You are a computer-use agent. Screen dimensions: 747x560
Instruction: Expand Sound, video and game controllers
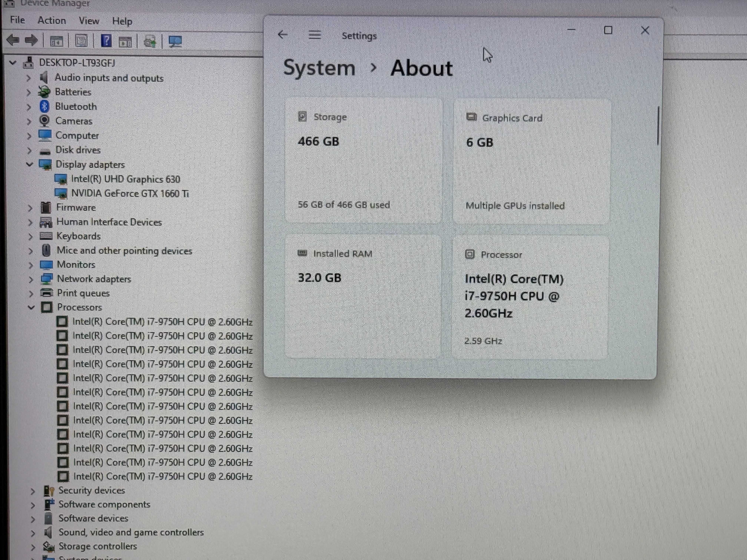click(33, 533)
